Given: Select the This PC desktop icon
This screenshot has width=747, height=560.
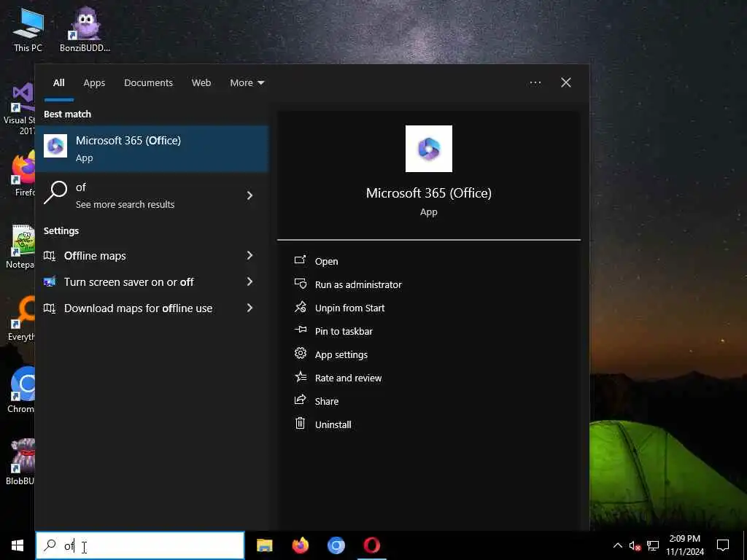Looking at the screenshot, I should (x=28, y=30).
